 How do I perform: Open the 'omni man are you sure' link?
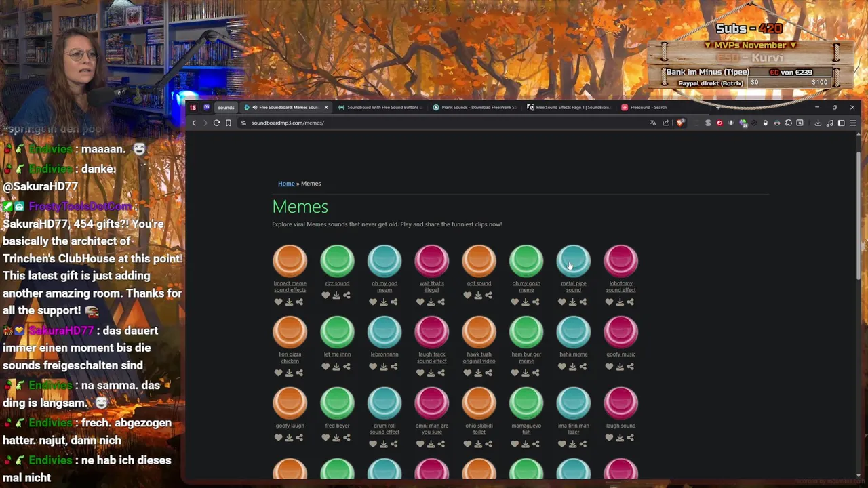432,428
